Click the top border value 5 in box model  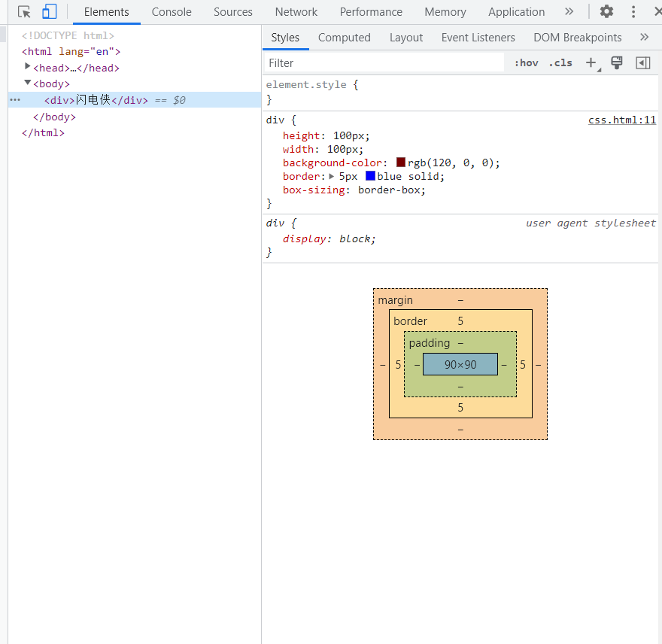pos(460,321)
